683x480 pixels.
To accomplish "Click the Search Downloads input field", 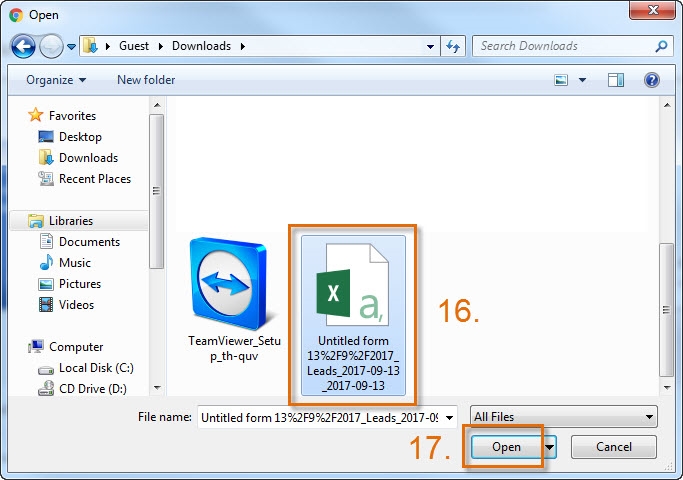I will point(563,46).
